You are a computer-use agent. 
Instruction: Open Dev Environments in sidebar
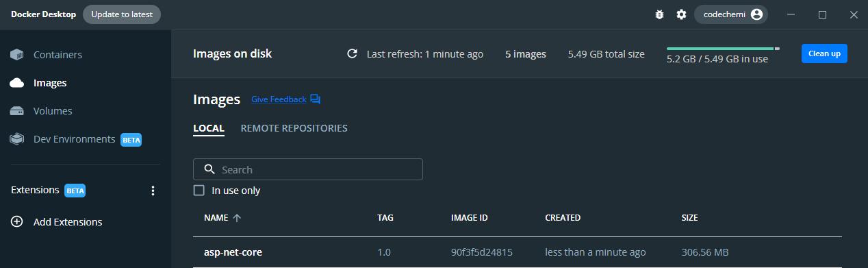click(x=75, y=139)
